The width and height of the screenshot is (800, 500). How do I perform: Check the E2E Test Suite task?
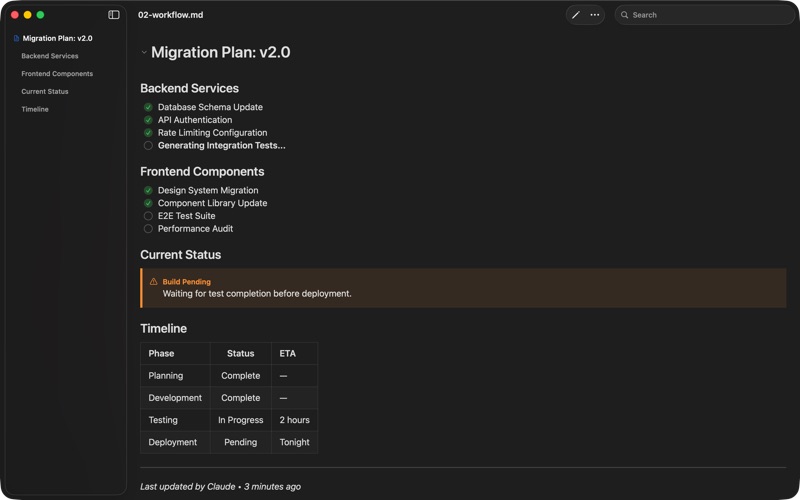coord(148,216)
